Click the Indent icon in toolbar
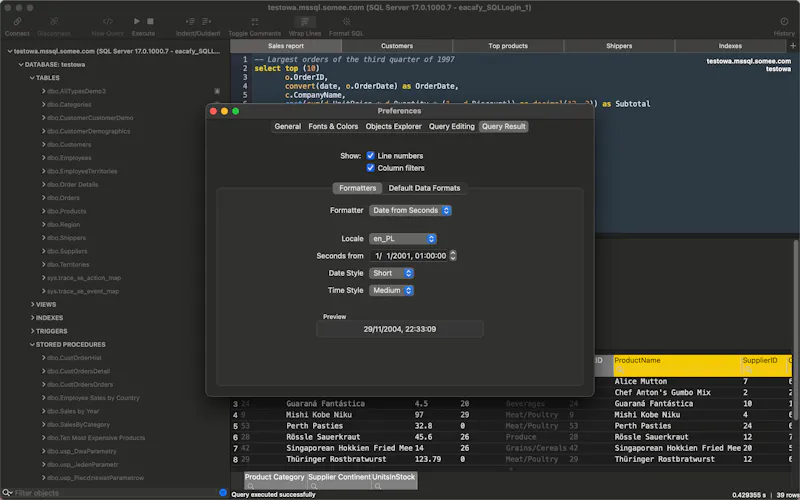800x500 pixels. (x=190, y=21)
